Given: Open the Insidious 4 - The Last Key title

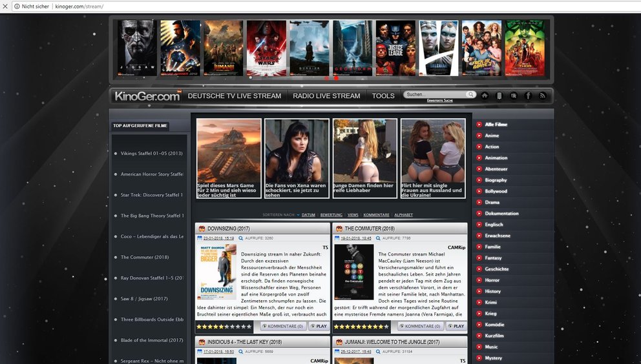Looking at the screenshot, I should pos(244,342).
